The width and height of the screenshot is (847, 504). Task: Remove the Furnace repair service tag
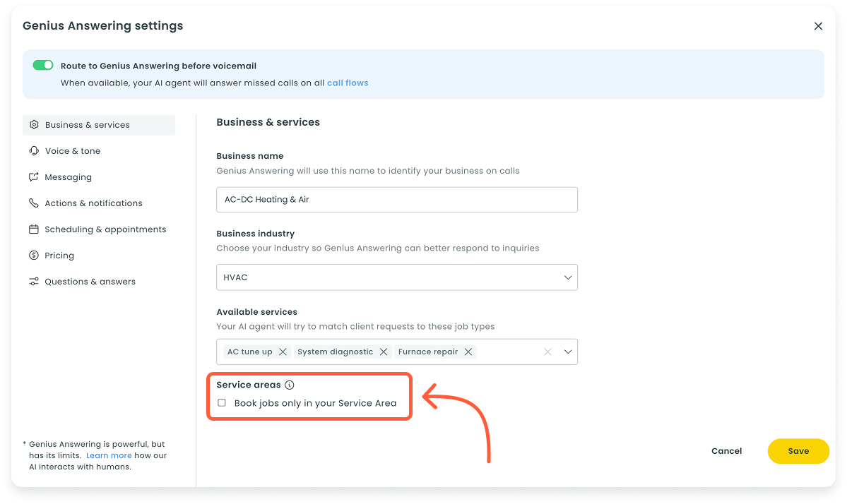pyautogui.click(x=468, y=352)
